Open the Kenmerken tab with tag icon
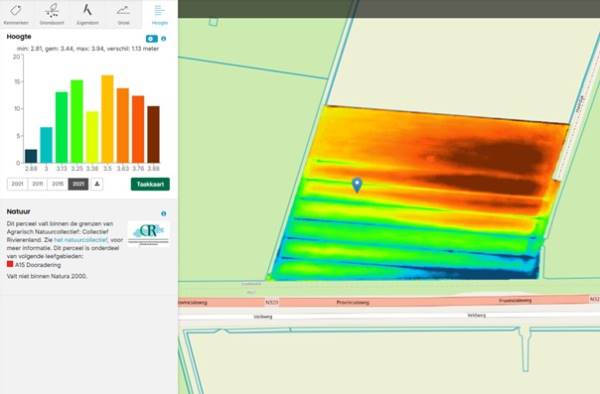The image size is (600, 394). (16, 14)
